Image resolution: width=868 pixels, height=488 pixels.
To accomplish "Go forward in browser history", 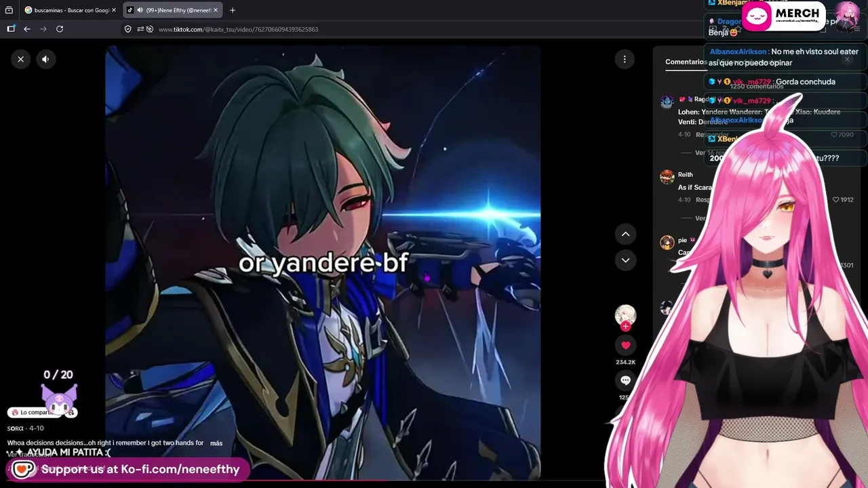I will (43, 29).
